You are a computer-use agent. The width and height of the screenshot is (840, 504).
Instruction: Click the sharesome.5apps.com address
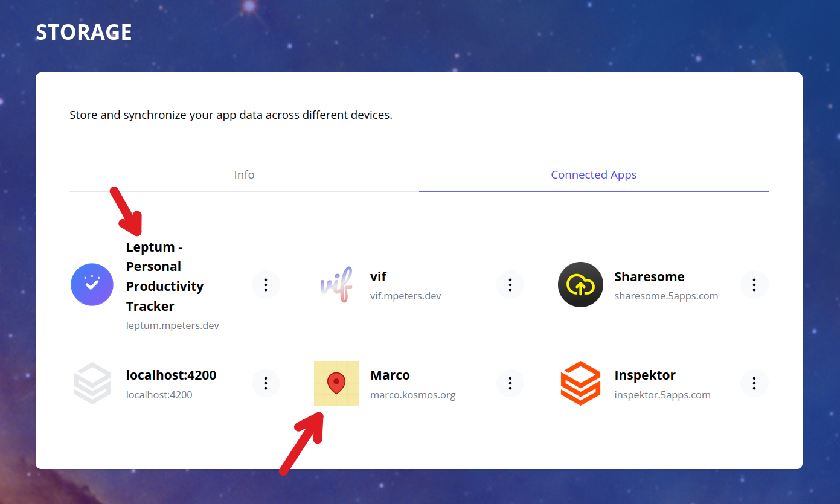tap(665, 296)
